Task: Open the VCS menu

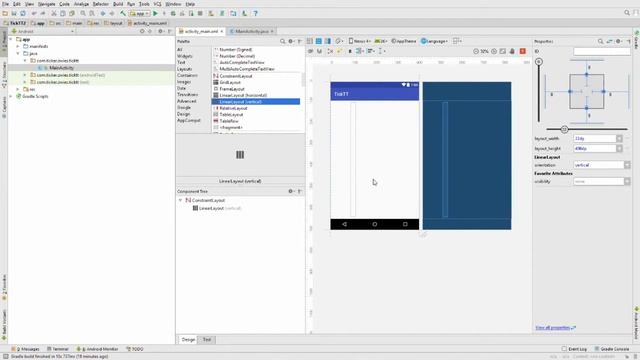Action: click(158, 4)
